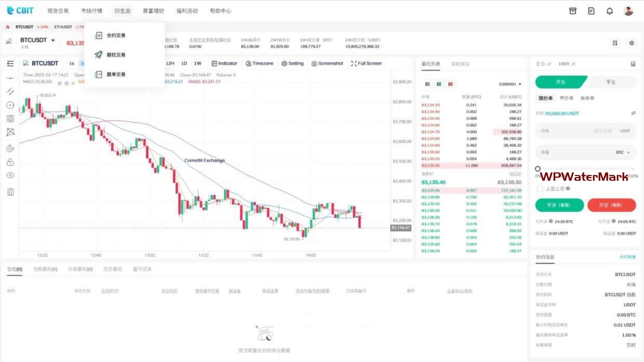Click the red 开空 sell button
The height and width of the screenshot is (362, 644).
point(611,205)
